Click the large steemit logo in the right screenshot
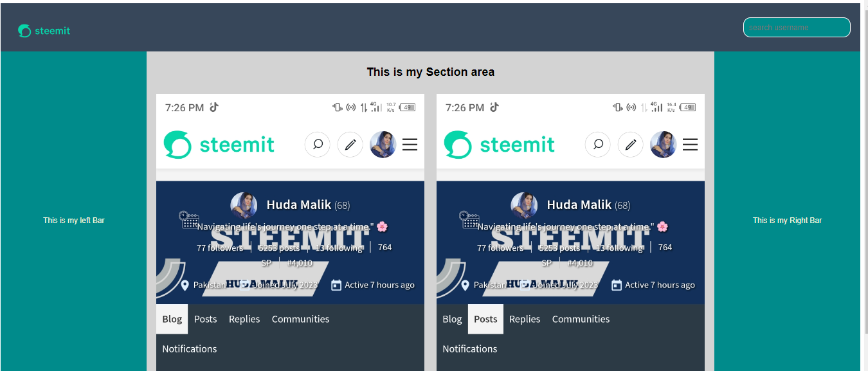The width and height of the screenshot is (868, 371). pos(500,145)
